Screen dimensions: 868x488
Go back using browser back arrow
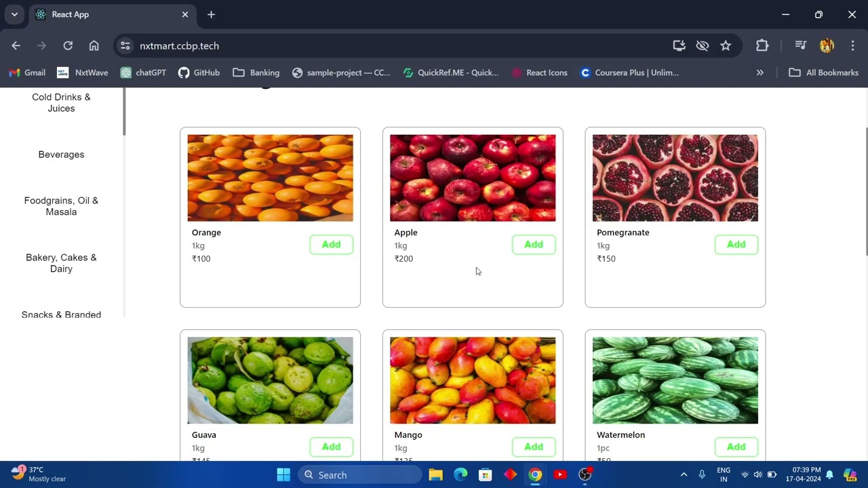(x=16, y=45)
